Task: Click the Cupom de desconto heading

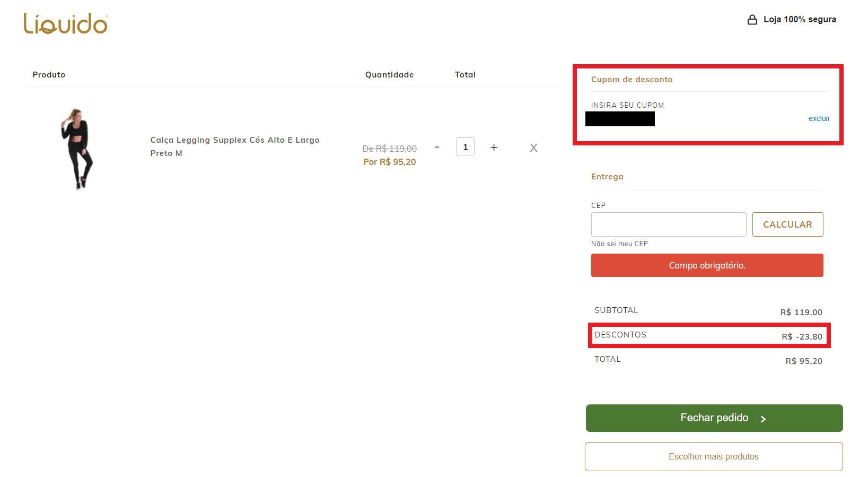Action: tap(632, 80)
